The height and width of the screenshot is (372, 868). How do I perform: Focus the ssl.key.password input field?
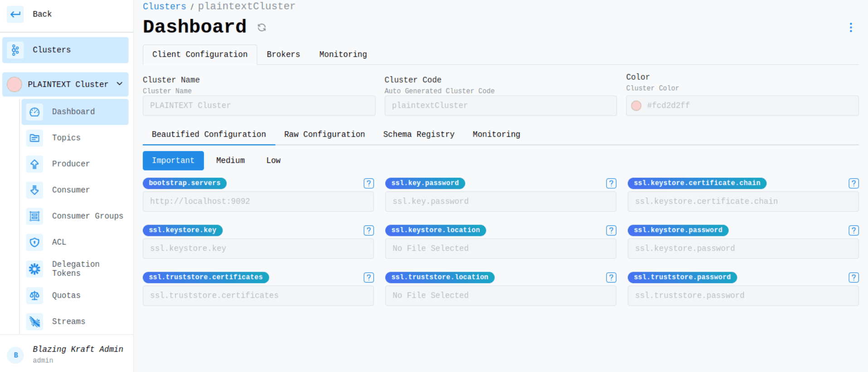click(501, 201)
